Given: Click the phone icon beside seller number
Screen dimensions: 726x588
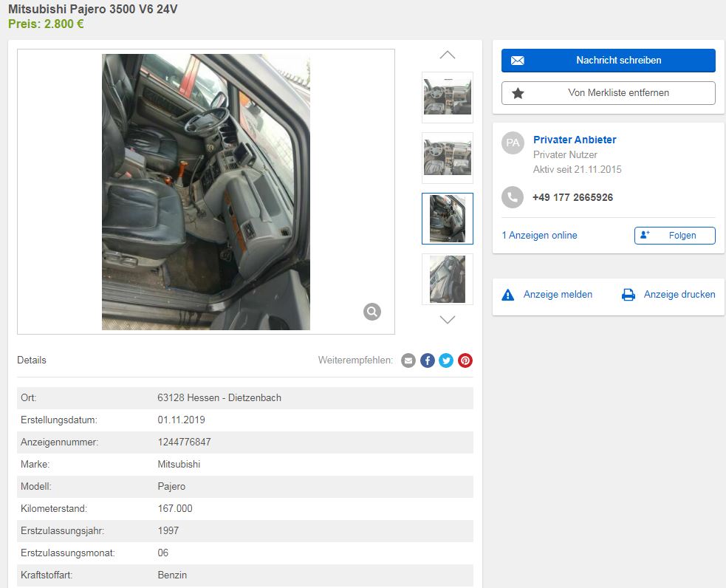Looking at the screenshot, I should pyautogui.click(x=513, y=197).
